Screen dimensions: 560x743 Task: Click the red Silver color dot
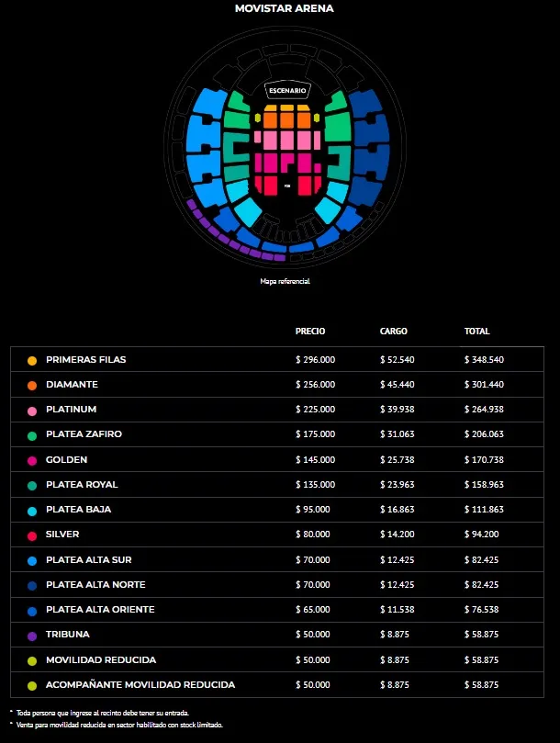32,535
